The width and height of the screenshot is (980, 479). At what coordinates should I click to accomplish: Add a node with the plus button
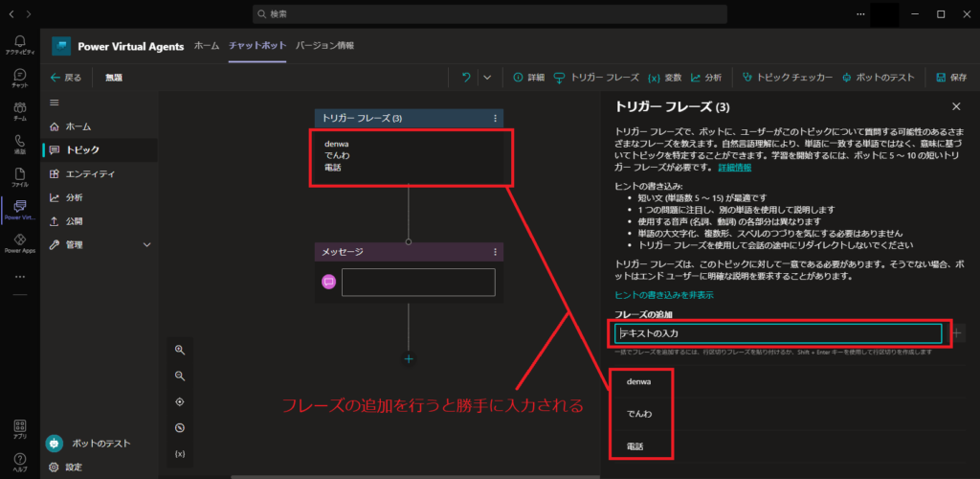click(x=409, y=359)
